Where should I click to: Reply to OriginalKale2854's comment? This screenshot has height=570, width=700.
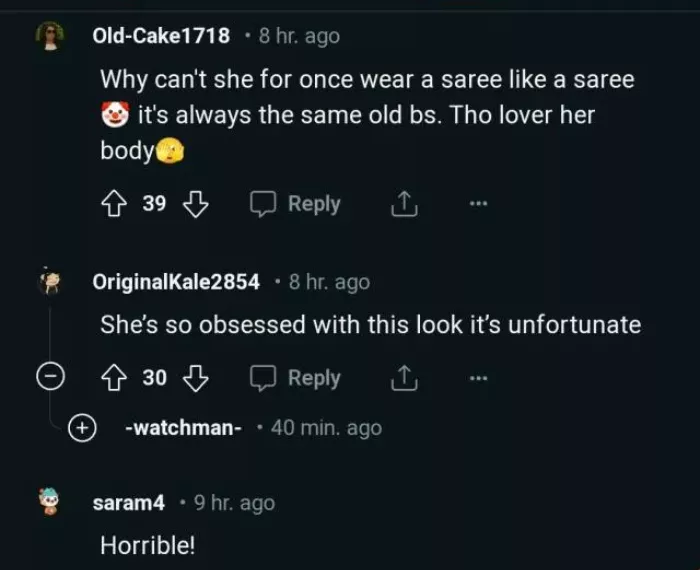pyautogui.click(x=295, y=378)
